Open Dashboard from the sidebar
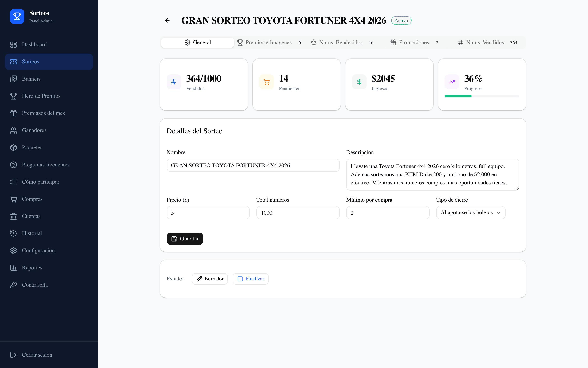 point(49,45)
